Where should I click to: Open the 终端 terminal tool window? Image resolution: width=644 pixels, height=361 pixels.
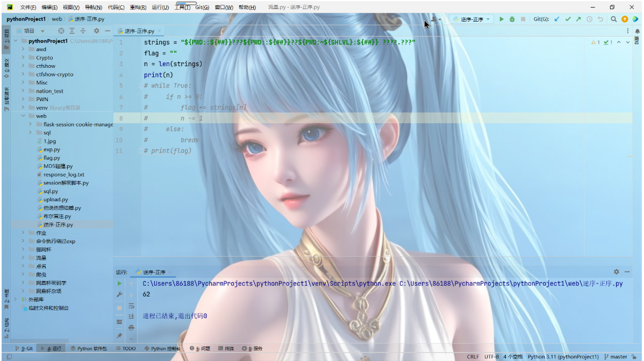pos(226,348)
